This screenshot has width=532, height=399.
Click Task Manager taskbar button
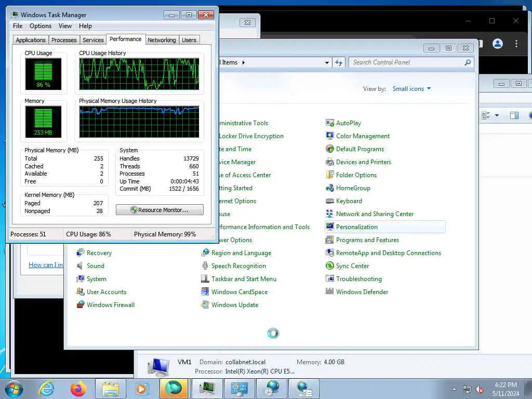[x=207, y=389]
